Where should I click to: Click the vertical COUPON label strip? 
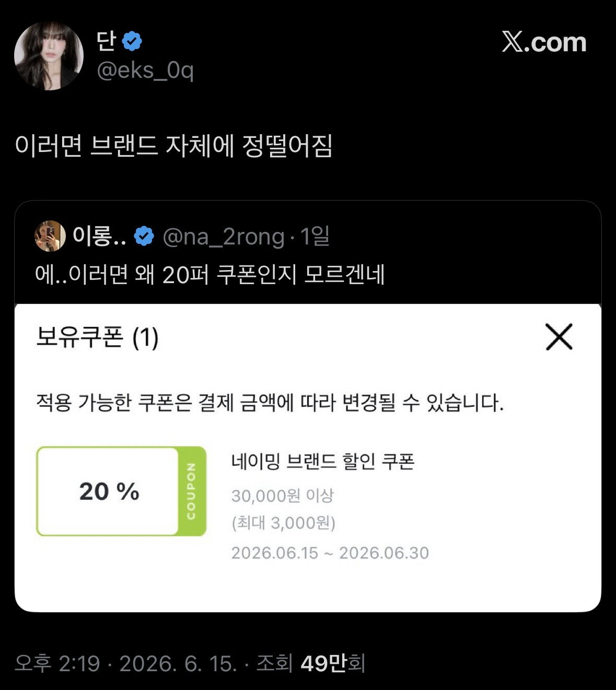pyautogui.click(x=192, y=491)
